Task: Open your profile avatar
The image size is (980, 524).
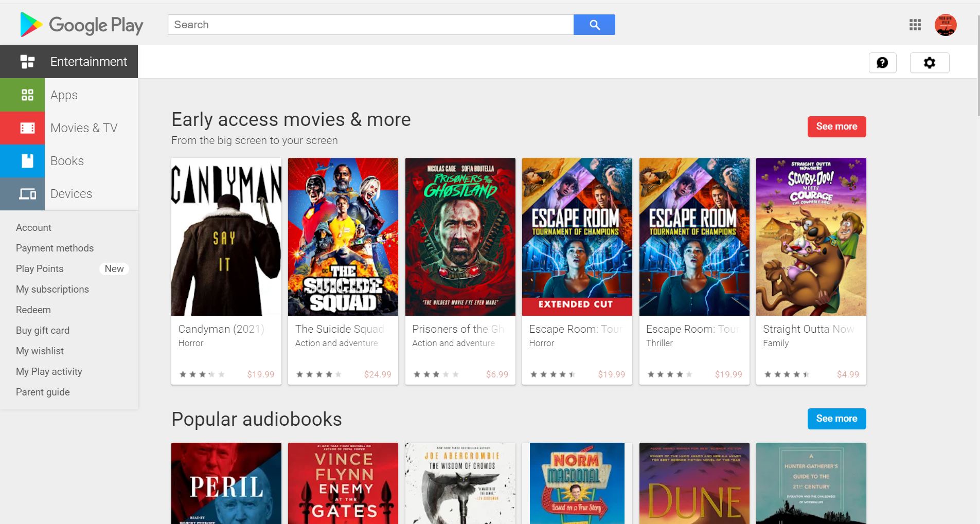Action: 945,24
